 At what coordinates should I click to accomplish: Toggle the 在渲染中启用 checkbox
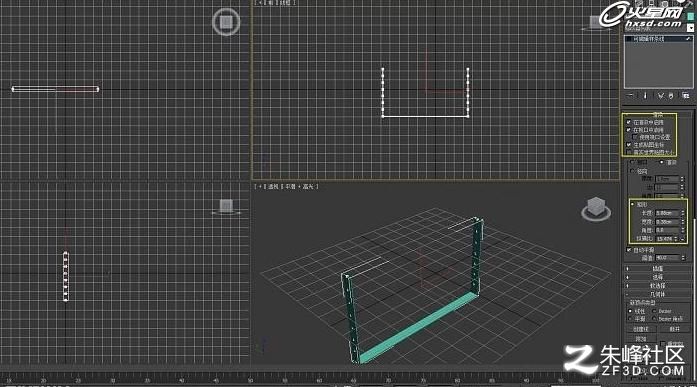point(629,122)
